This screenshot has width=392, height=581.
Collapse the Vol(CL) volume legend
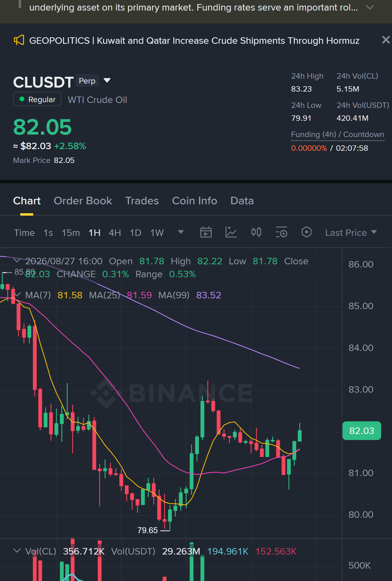tap(17, 550)
